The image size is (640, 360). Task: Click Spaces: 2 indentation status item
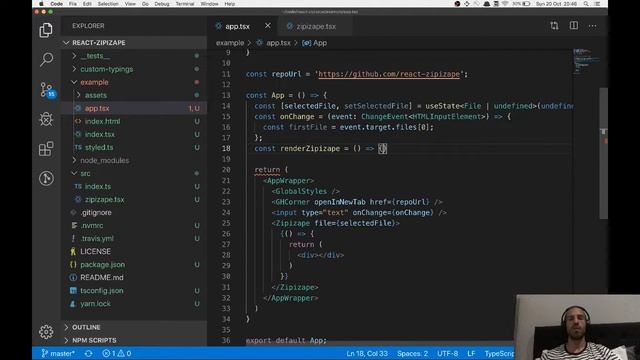click(412, 353)
